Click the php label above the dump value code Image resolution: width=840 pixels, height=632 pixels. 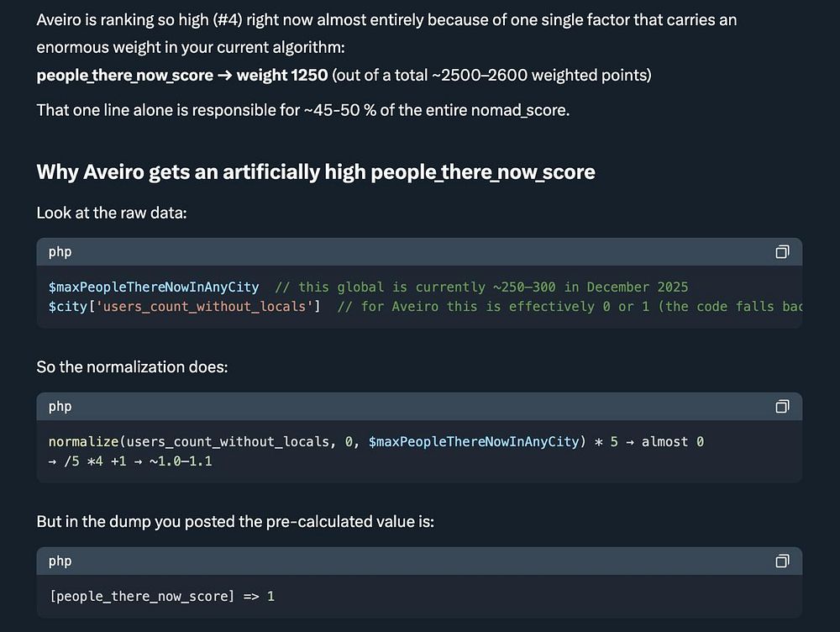tap(60, 561)
